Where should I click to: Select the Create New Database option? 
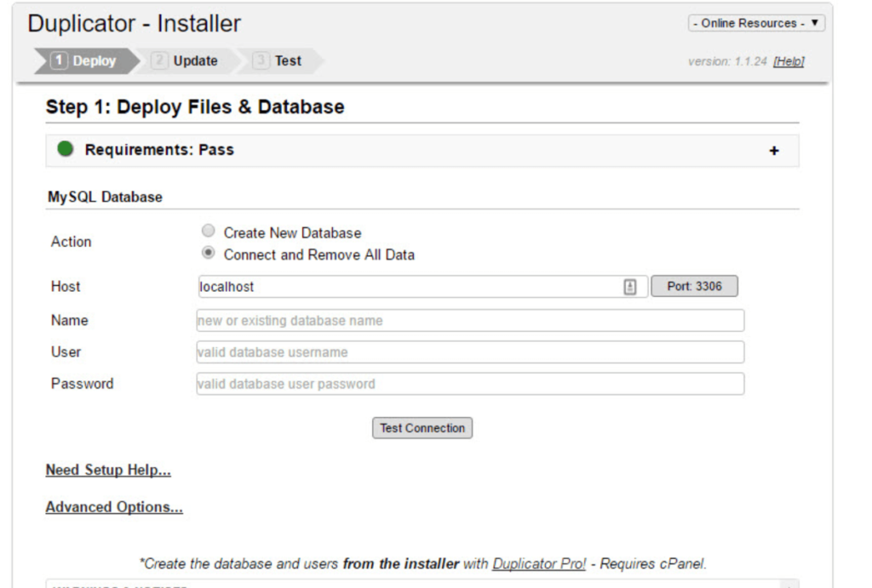(209, 232)
